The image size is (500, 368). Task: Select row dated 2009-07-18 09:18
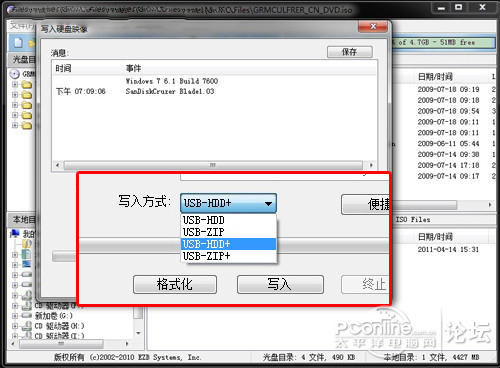(x=448, y=100)
